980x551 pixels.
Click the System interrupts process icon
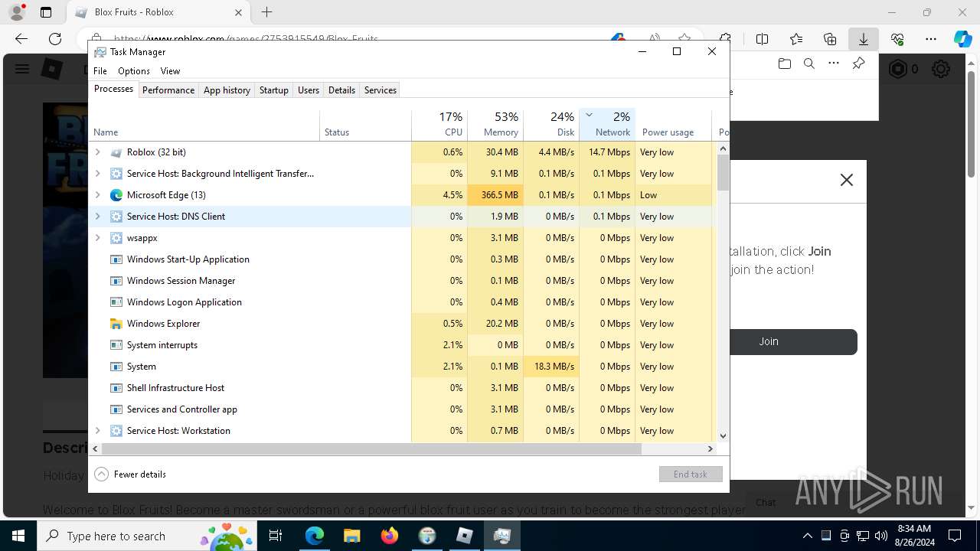click(x=116, y=345)
